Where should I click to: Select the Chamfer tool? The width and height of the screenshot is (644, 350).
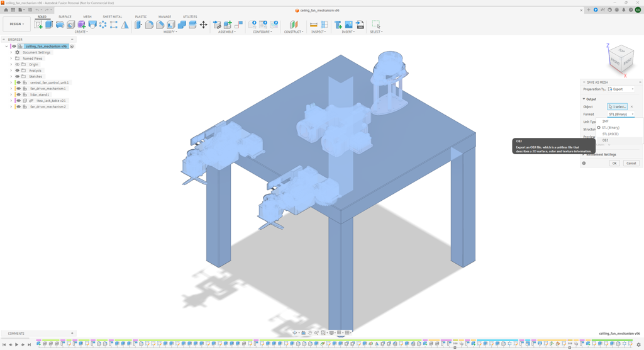coord(160,25)
